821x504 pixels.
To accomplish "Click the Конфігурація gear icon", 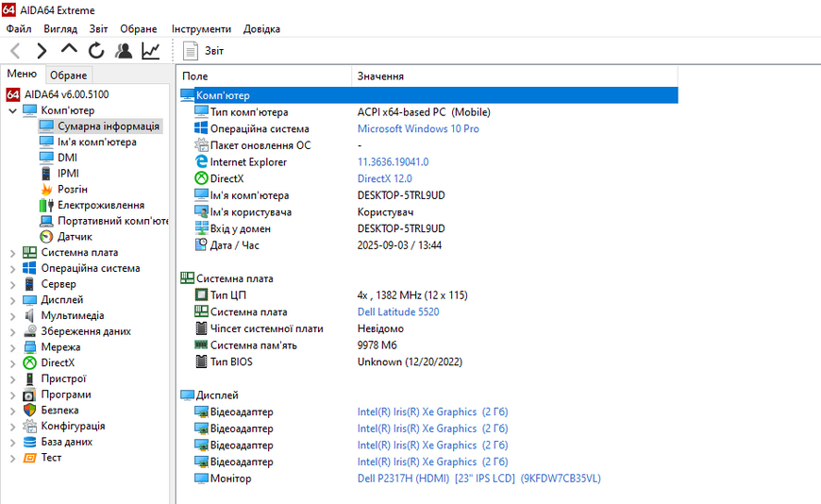I will pyautogui.click(x=30, y=426).
